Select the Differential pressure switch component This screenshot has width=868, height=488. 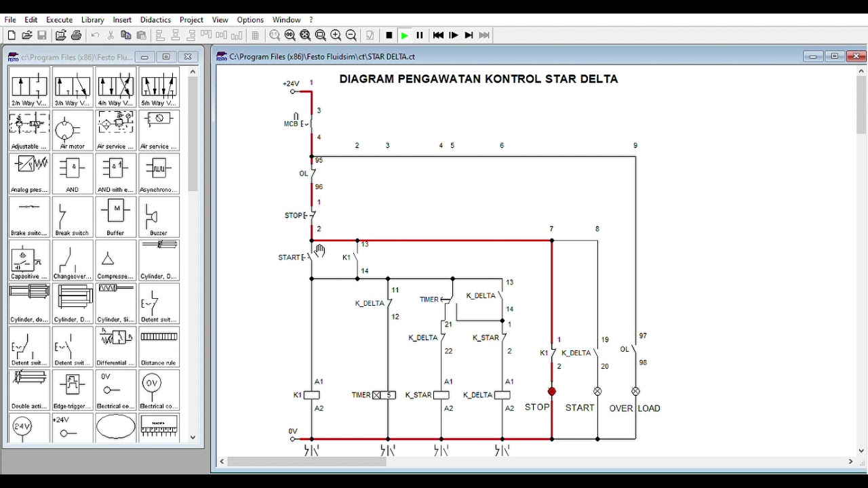pyautogui.click(x=116, y=348)
